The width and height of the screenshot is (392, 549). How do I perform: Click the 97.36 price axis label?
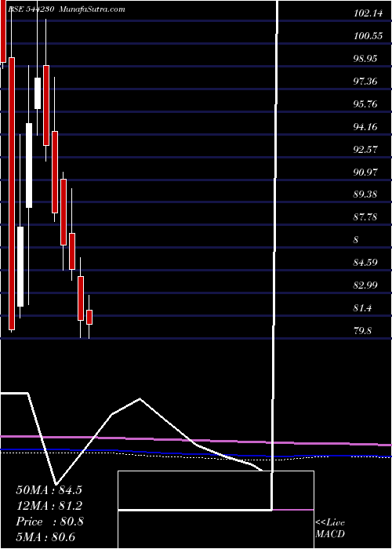(x=365, y=82)
